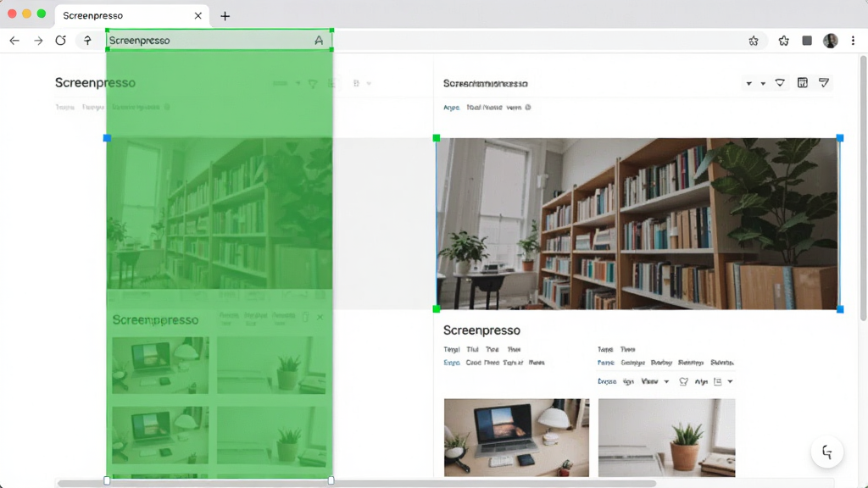Image resolution: width=868 pixels, height=488 pixels.
Task: Click the rightmost slanted filter icon in right header
Action: 824,83
